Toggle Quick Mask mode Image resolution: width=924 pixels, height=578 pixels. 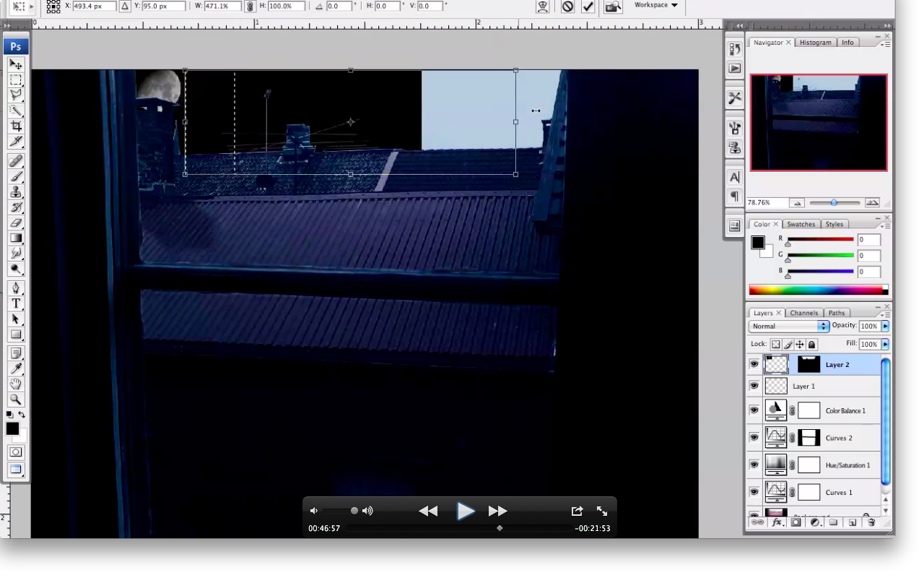tap(16, 452)
